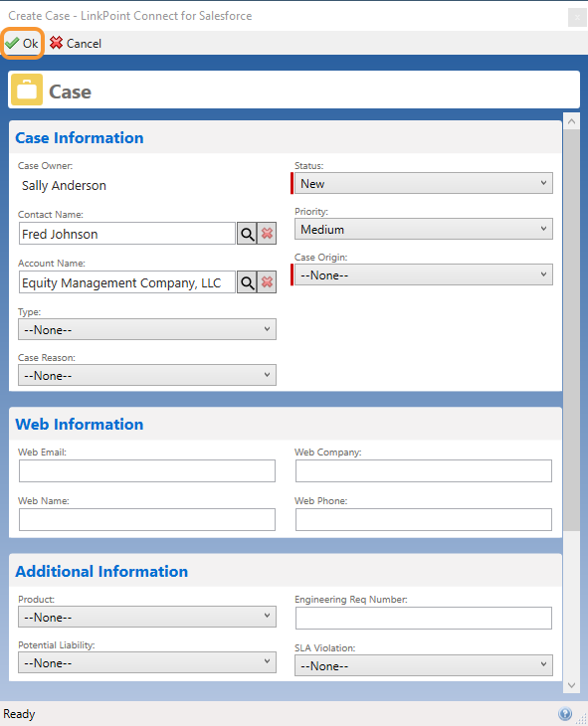Open Account Name lookup search
This screenshot has height=726, width=588.
pos(247,282)
